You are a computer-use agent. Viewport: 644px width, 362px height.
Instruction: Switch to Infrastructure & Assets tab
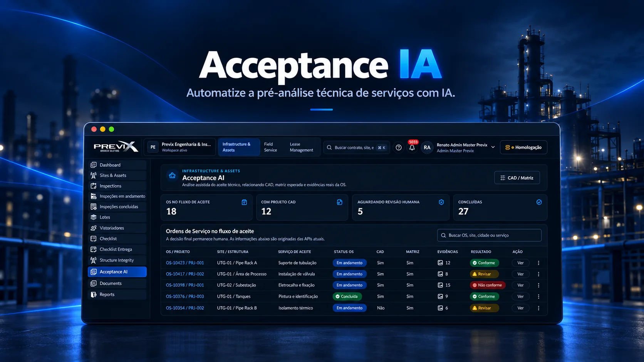pos(239,147)
